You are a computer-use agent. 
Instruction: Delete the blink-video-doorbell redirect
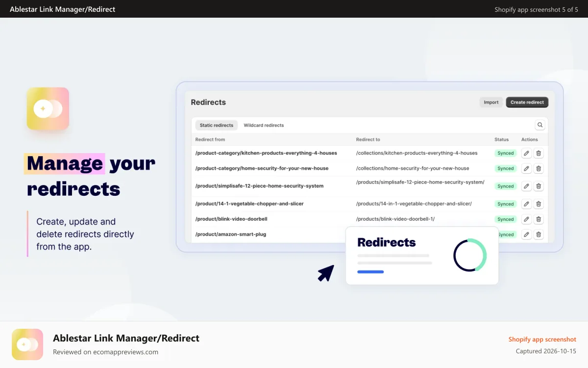click(539, 219)
